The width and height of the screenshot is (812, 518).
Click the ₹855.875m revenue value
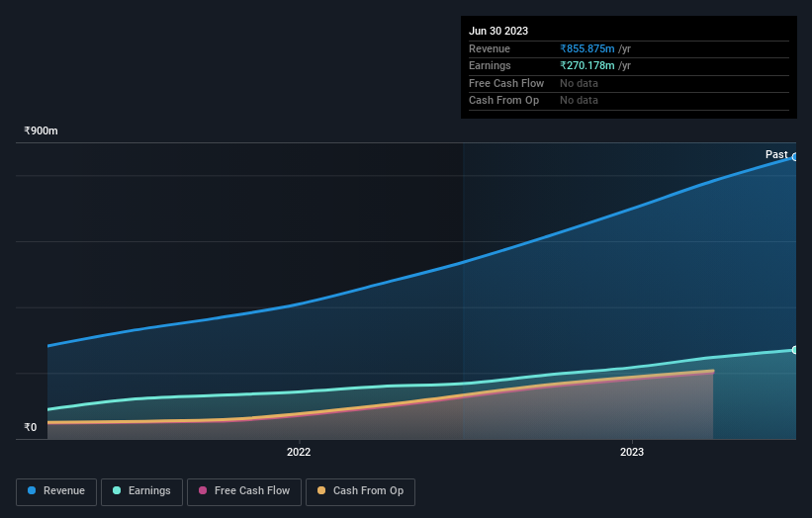click(x=587, y=48)
